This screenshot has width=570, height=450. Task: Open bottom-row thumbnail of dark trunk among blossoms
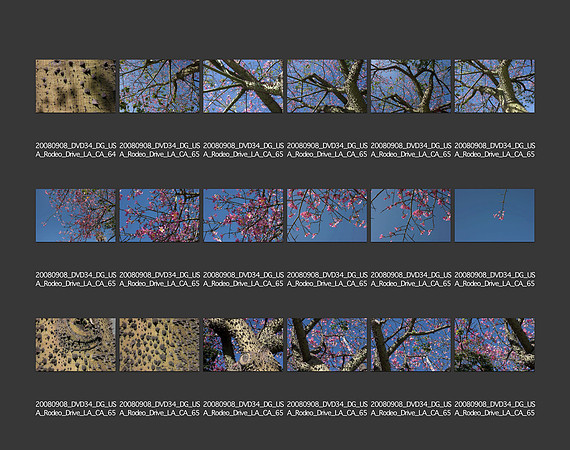(327, 345)
